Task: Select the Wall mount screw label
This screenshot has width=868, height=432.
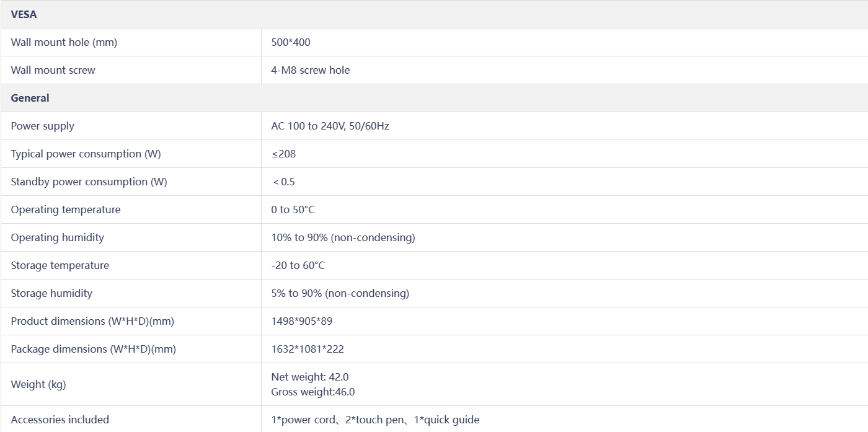Action: [x=53, y=70]
